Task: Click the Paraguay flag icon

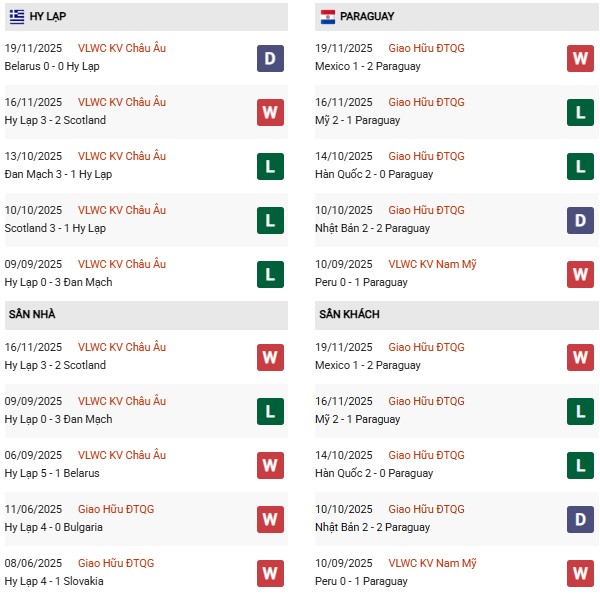Action: 328,17
